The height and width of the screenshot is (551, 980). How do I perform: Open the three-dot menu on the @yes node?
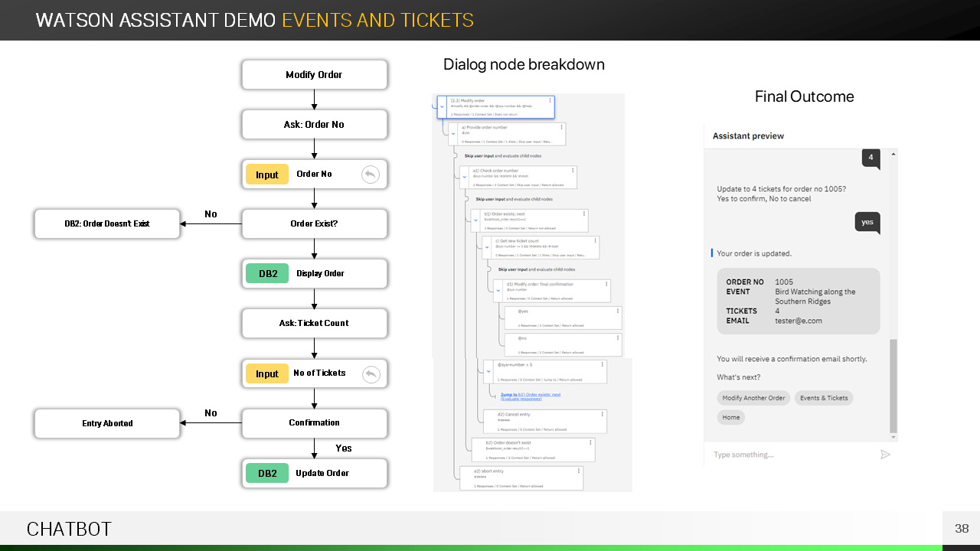pos(617,311)
